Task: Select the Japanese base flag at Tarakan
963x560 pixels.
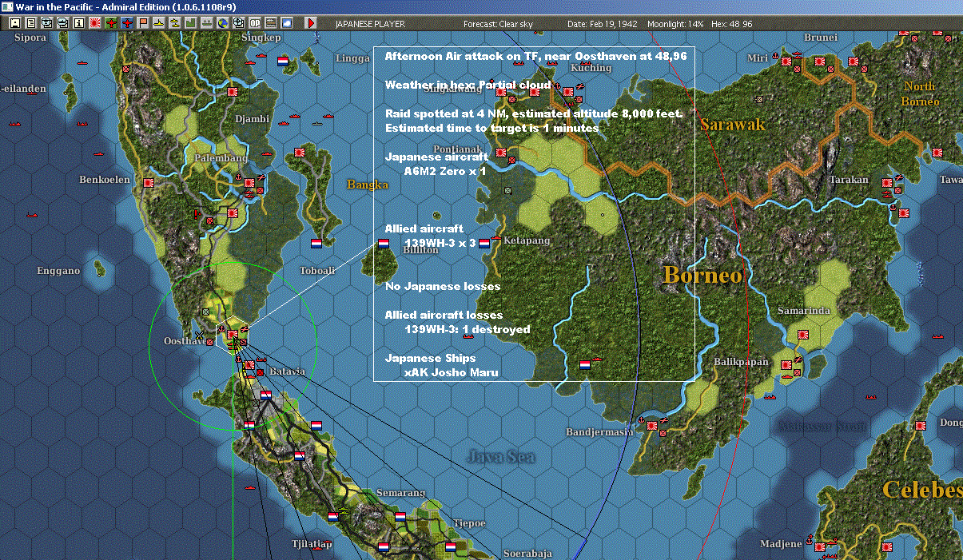Action: tap(885, 183)
